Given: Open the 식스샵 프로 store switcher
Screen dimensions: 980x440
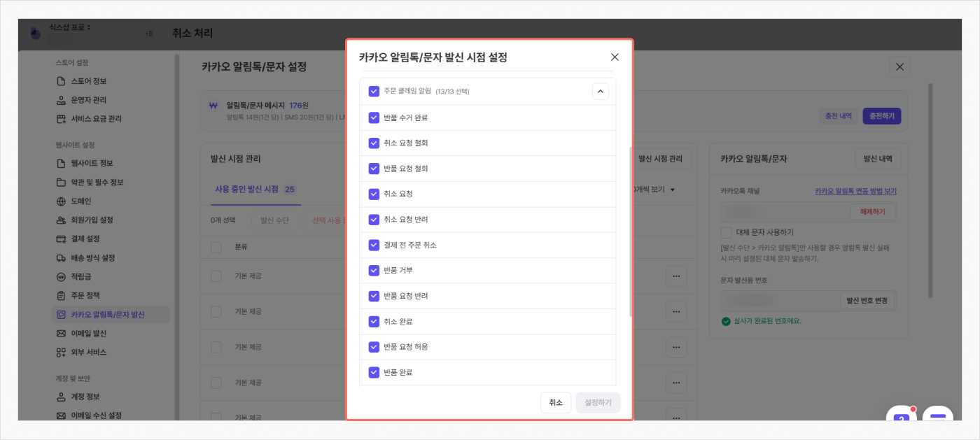Looking at the screenshot, I should click(x=70, y=28).
